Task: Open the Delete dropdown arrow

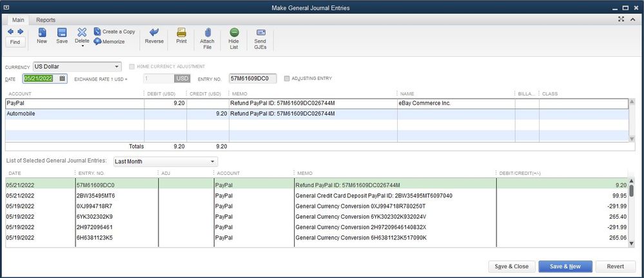Action: coord(82,46)
